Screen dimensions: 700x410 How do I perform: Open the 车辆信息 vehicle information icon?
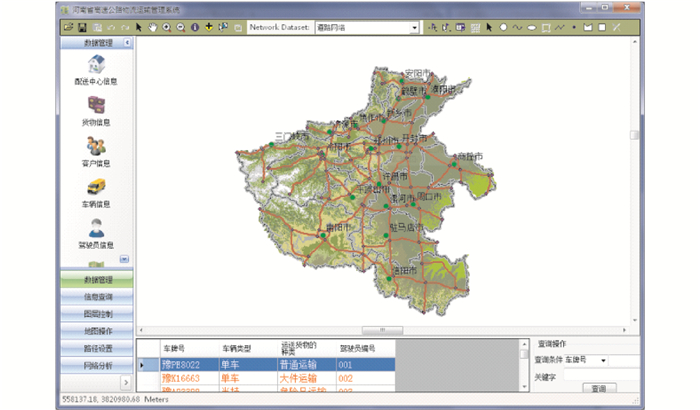click(97, 187)
